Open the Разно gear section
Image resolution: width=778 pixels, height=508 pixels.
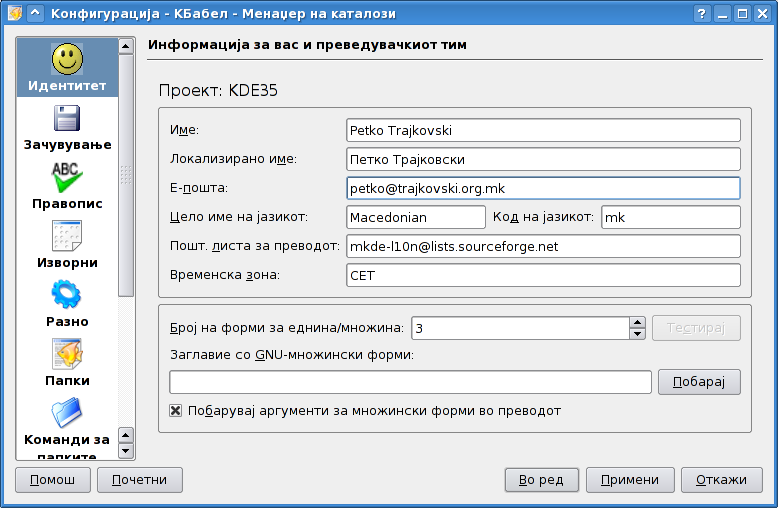67,294
